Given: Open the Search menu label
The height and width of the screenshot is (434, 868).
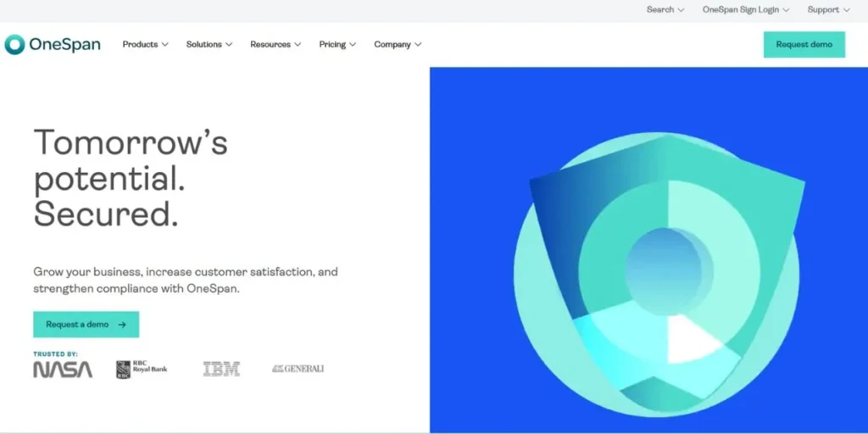Looking at the screenshot, I should click(x=660, y=10).
